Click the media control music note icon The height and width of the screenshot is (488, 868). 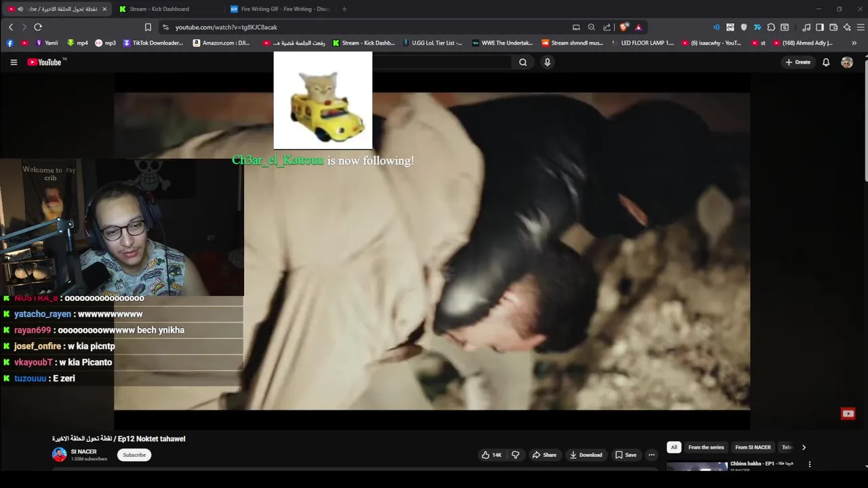(806, 27)
